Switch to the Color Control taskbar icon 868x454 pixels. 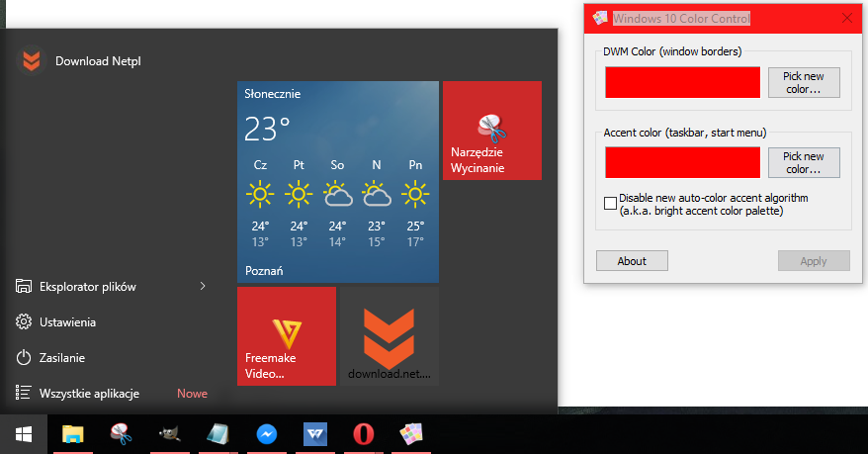411,434
